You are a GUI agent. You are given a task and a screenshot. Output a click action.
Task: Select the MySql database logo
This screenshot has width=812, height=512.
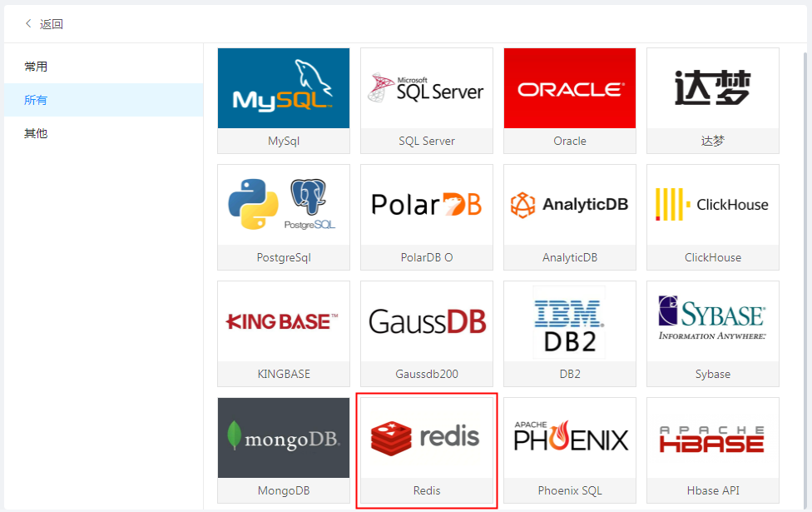pos(284,88)
